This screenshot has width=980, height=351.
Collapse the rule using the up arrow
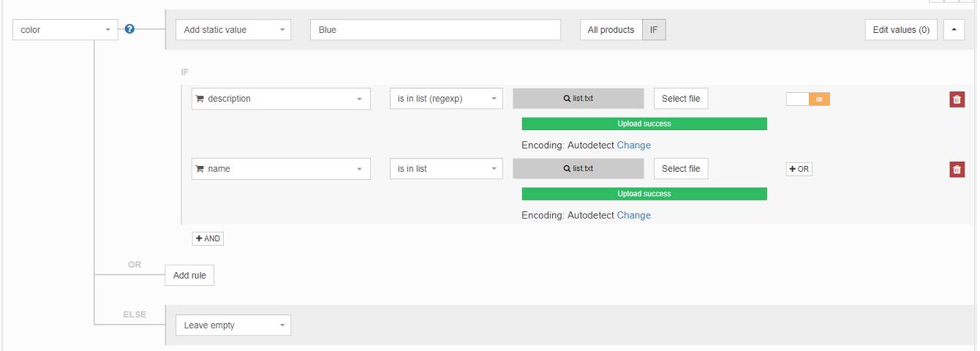(954, 30)
